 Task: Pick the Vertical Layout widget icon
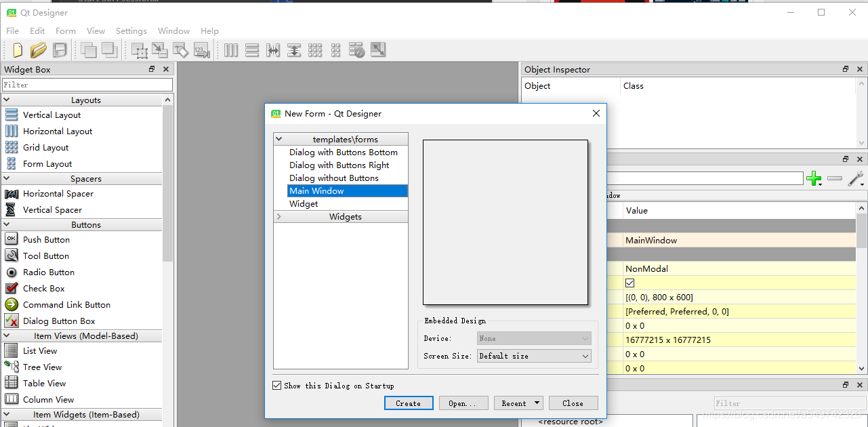(x=12, y=115)
